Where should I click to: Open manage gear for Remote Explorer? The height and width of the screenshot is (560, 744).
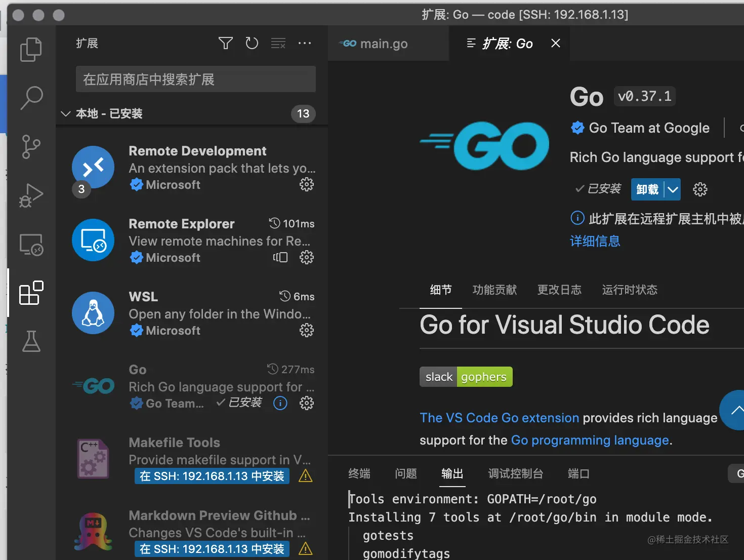tap(307, 257)
